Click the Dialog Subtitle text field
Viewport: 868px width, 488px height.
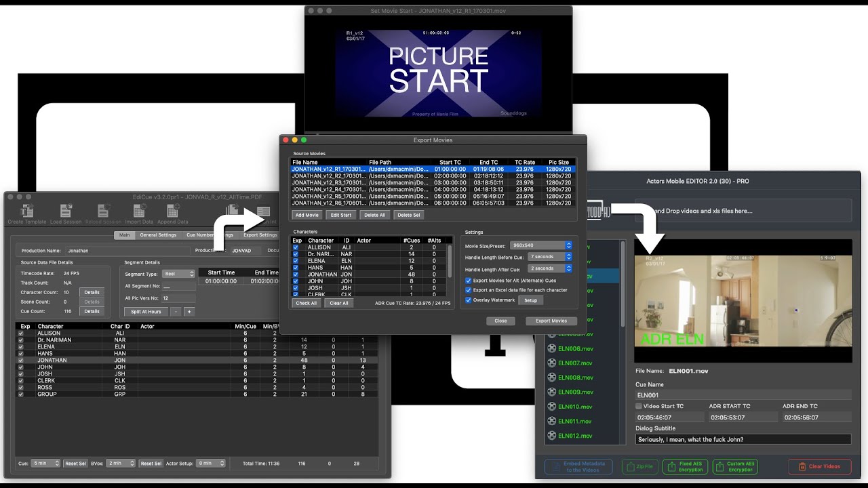pos(743,439)
